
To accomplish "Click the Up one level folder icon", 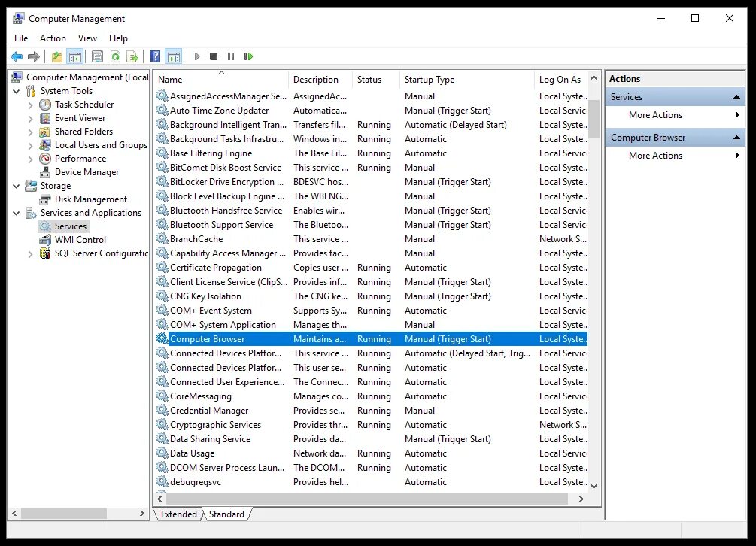I will click(x=57, y=57).
